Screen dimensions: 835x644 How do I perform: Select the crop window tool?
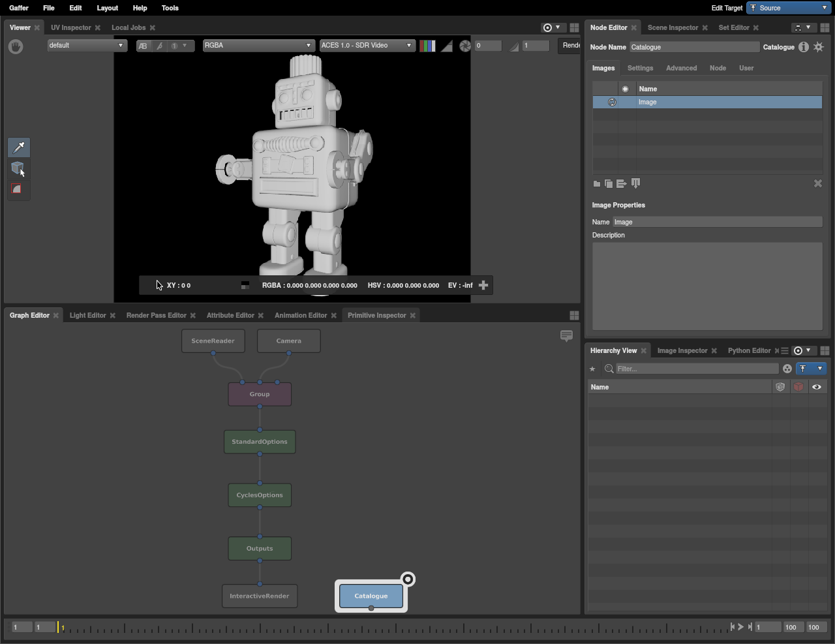(x=18, y=189)
